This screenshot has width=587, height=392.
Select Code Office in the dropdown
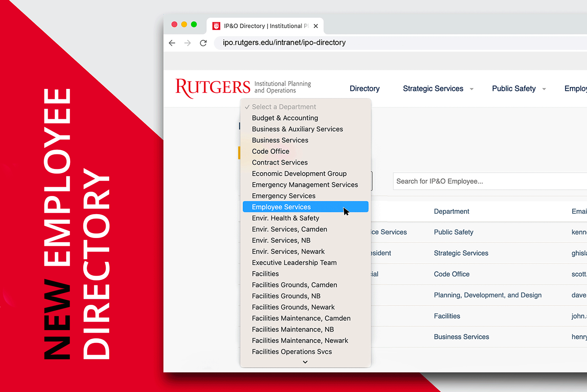[x=270, y=152]
